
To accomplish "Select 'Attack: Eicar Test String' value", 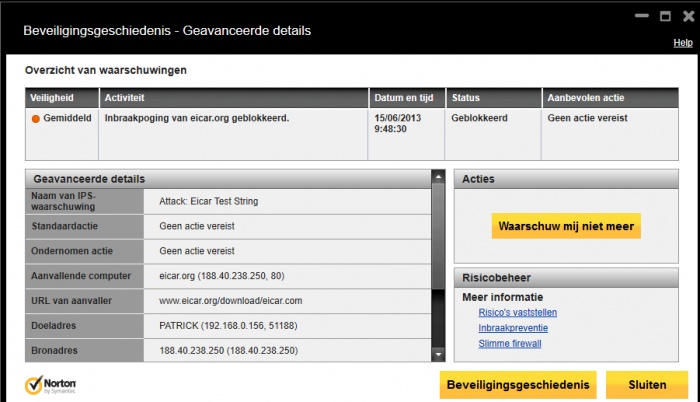I will click(208, 201).
